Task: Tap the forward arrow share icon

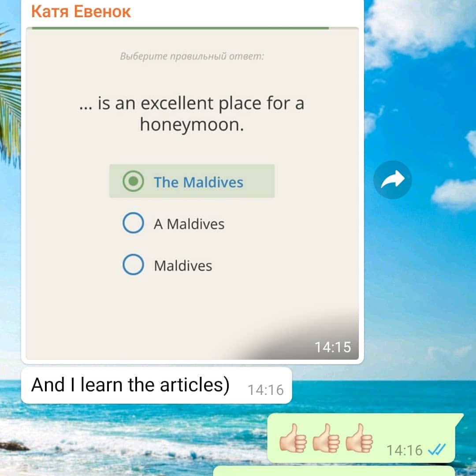Action: (392, 179)
